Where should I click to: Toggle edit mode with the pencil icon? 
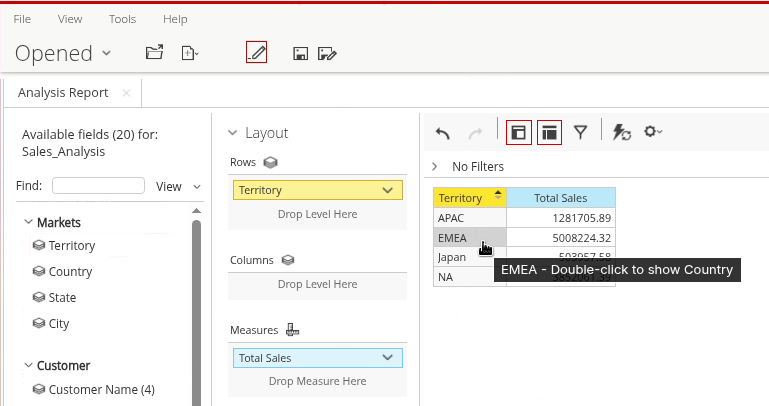click(257, 53)
